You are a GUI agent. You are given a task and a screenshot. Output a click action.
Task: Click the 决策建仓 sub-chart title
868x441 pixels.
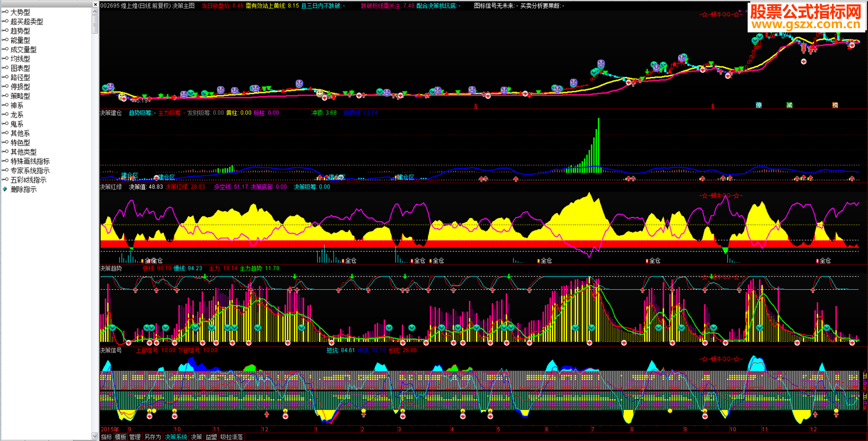pyautogui.click(x=111, y=113)
